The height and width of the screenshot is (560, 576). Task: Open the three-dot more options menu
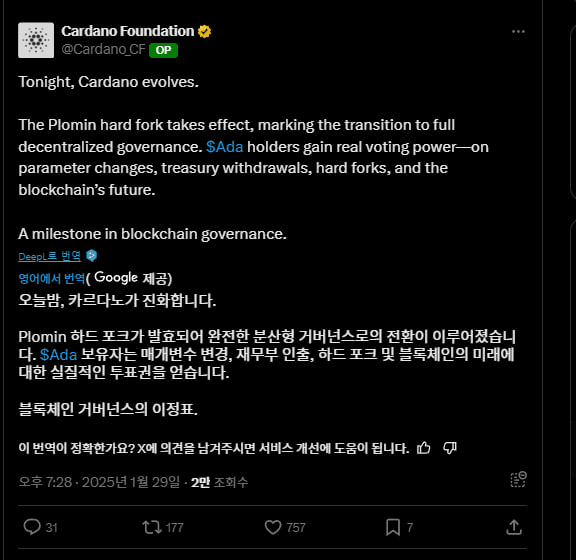(x=518, y=32)
